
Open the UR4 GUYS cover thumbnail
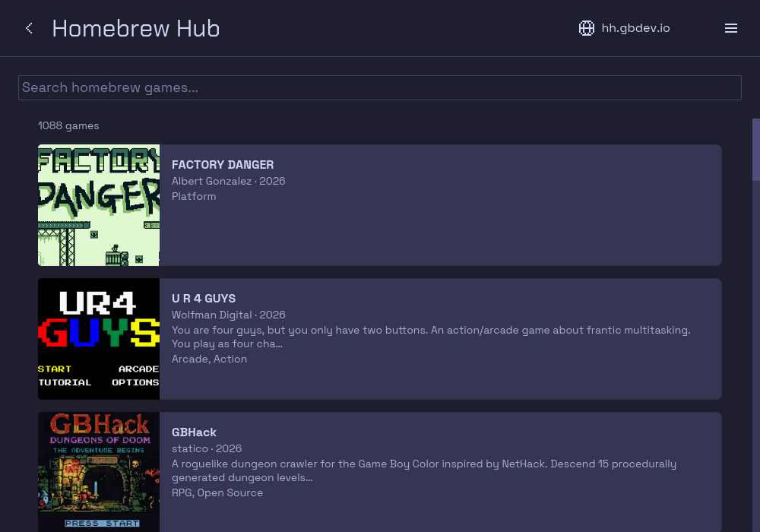pos(99,339)
